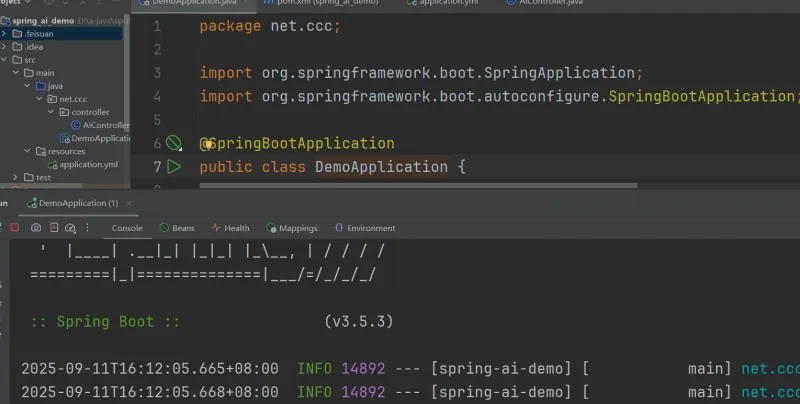
Task: Collapse the src folder
Action: (x=6, y=60)
